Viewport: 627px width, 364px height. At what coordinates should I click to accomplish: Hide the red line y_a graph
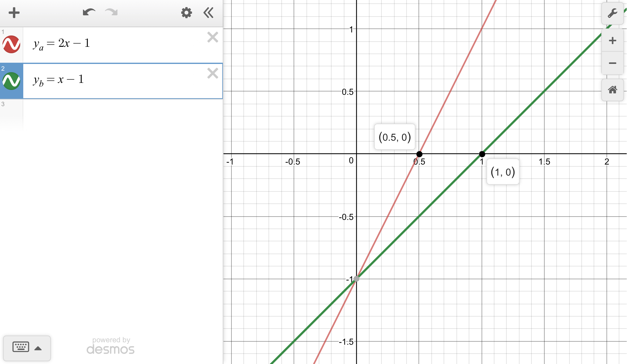(x=11, y=45)
